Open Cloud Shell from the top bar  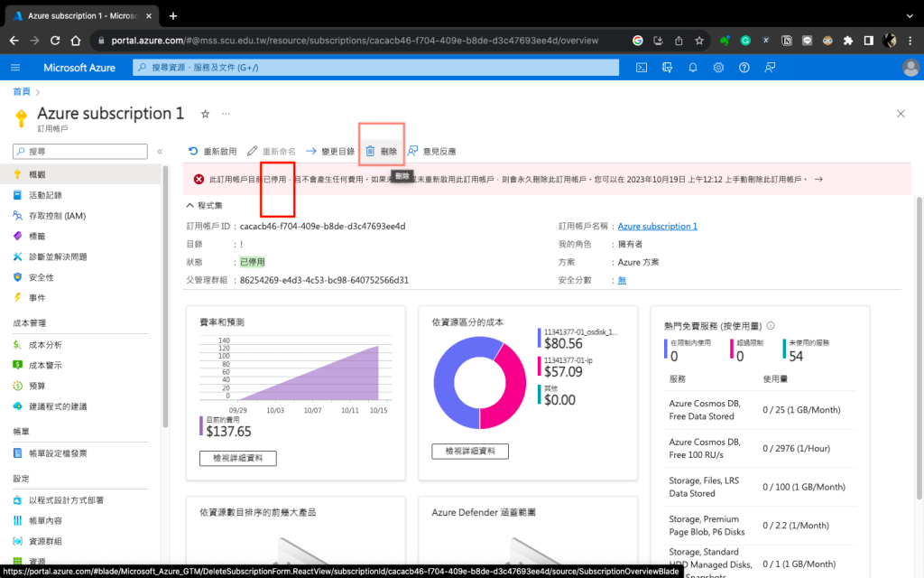coord(642,67)
